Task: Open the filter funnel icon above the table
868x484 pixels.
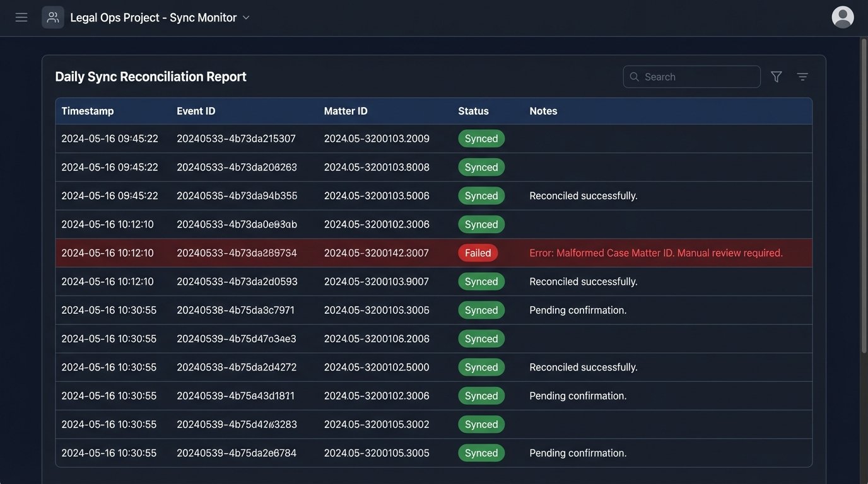Action: tap(776, 76)
